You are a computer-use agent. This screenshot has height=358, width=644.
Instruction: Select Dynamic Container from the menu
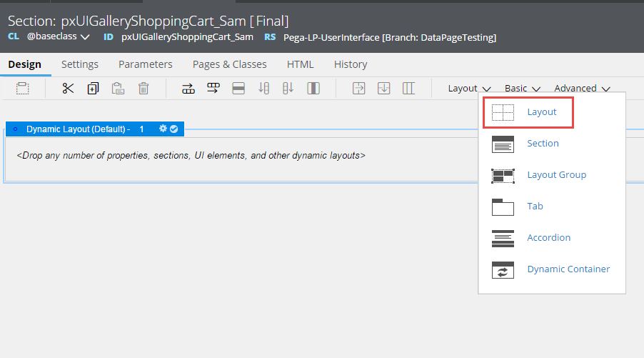(568, 269)
